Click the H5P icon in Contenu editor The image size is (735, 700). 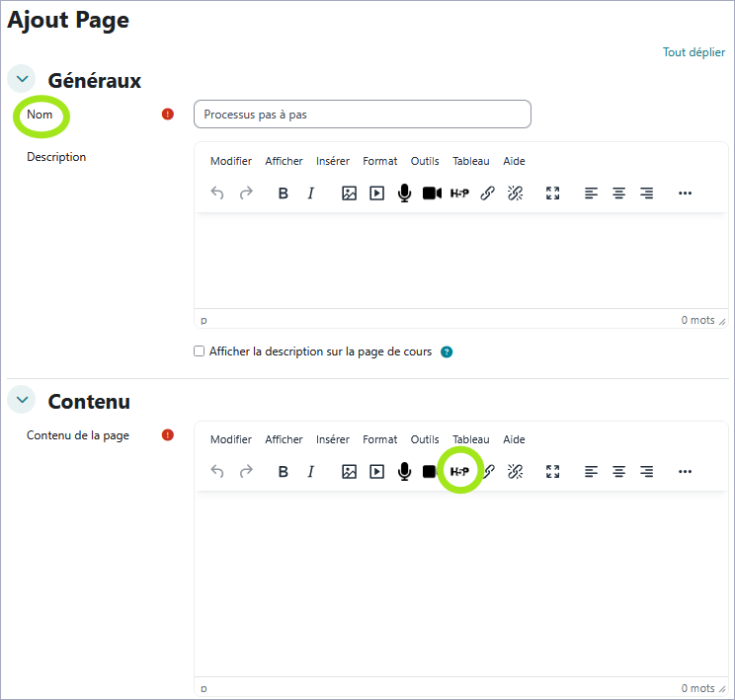tap(459, 472)
